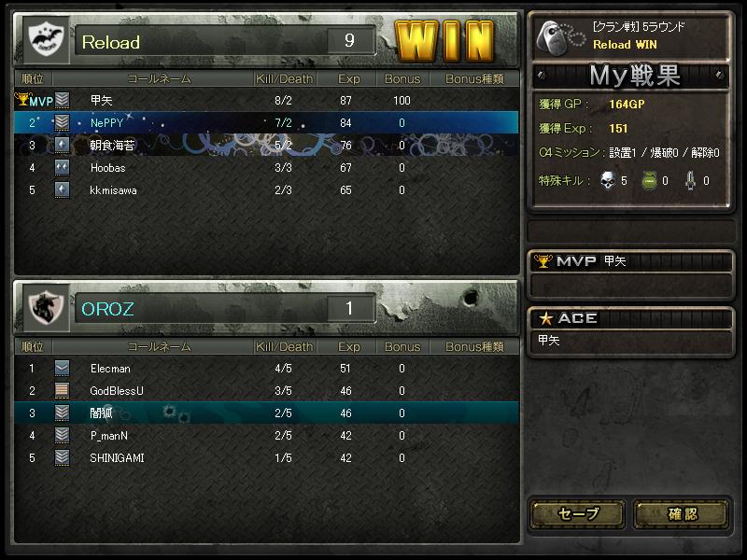Click the 確認 confirm button
This screenshot has height=560, width=747.
[x=683, y=514]
